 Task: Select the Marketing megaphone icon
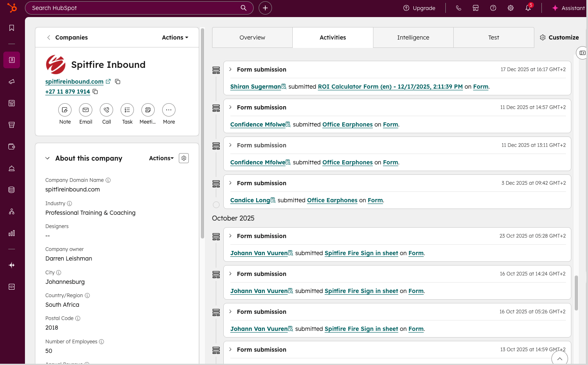point(11,82)
